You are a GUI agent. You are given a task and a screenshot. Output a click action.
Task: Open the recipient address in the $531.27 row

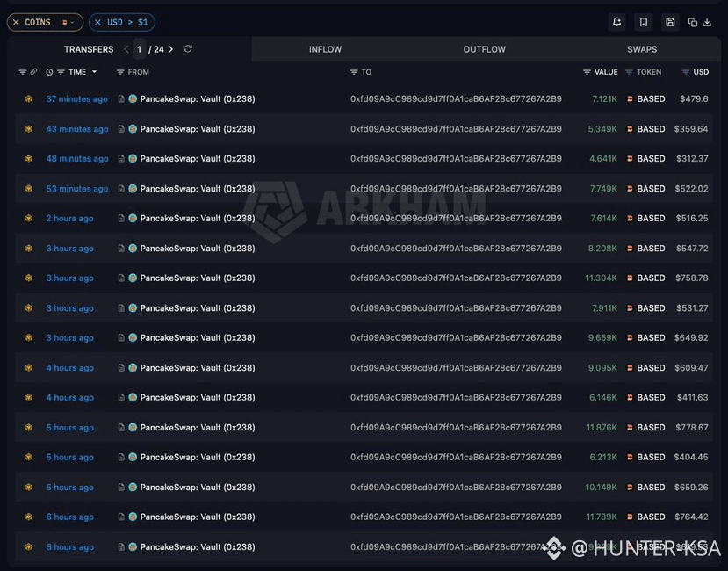(x=456, y=308)
